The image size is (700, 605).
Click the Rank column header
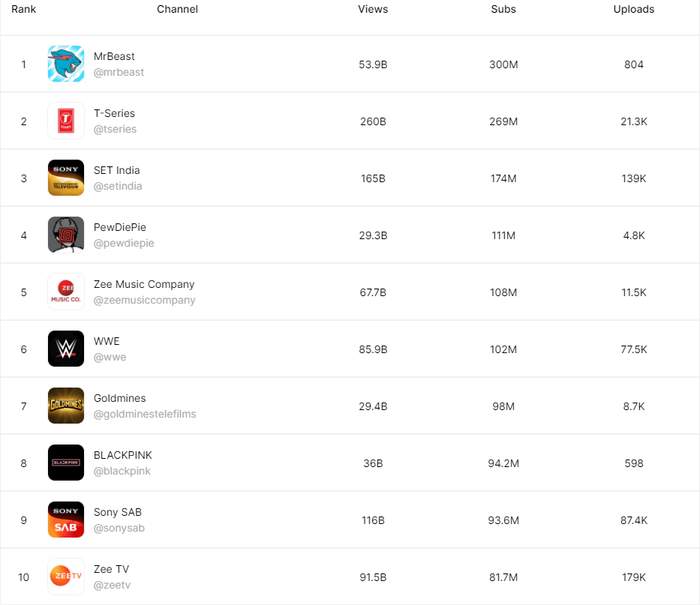(23, 9)
